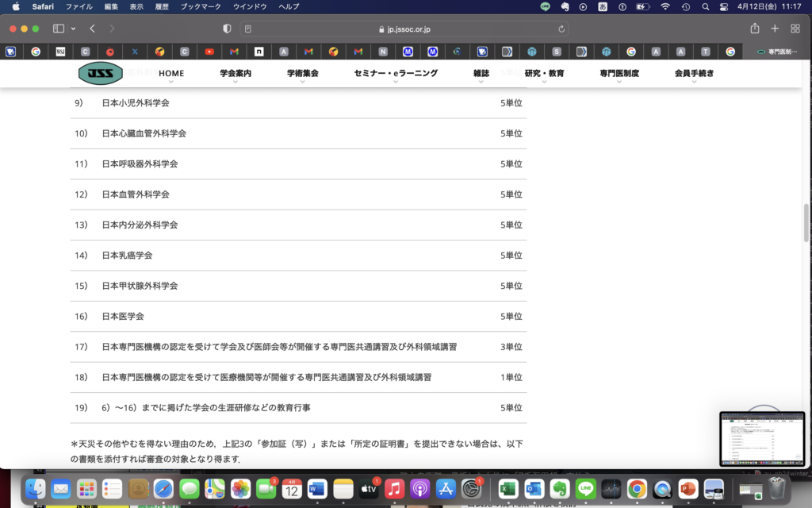Expand the 学会案内 navigation dropdown
Screen dimensions: 812x508
(x=236, y=74)
